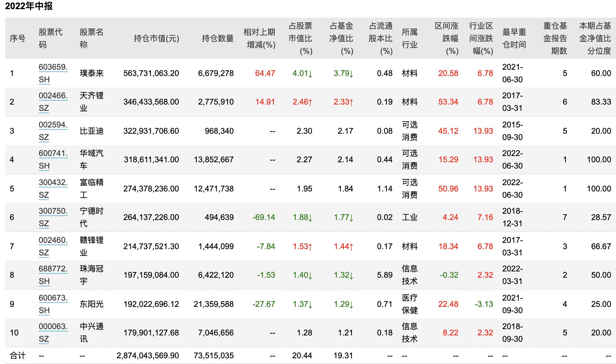
Task: Click the 股票代码 column header
Action: click(51, 38)
